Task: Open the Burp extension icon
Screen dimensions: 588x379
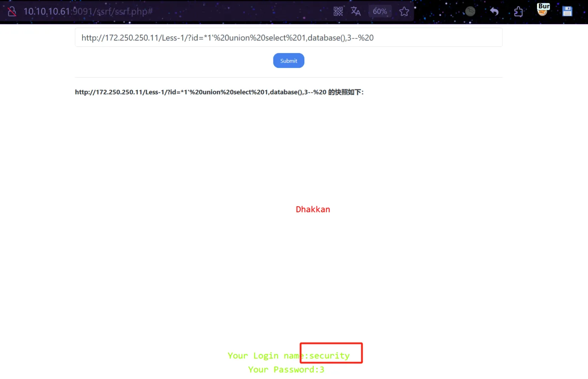Action: click(x=543, y=9)
